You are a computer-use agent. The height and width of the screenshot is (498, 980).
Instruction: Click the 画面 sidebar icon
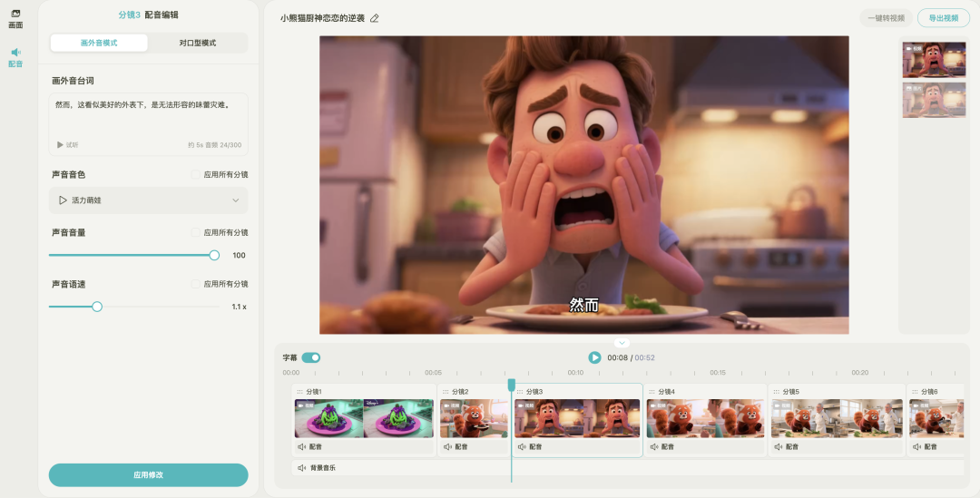coord(15,15)
